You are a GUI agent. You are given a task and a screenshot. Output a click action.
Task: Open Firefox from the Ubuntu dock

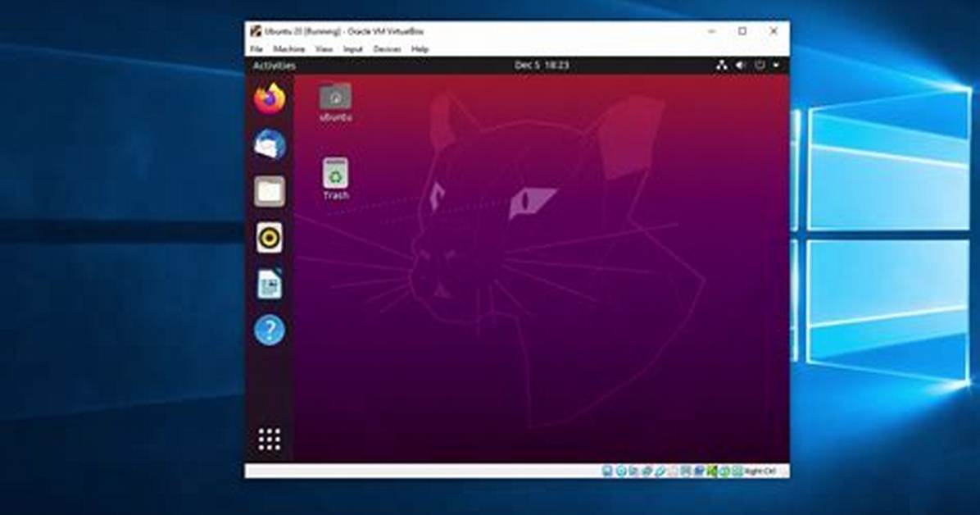(x=270, y=99)
